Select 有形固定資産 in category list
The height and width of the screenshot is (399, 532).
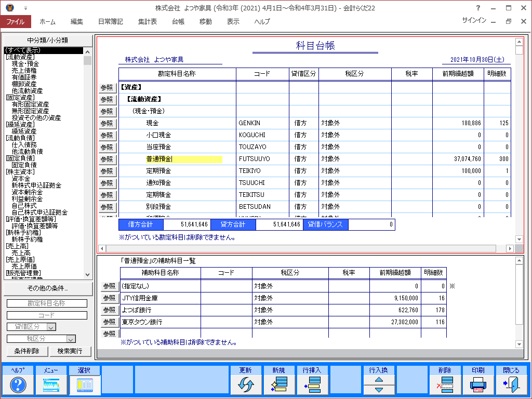pos(31,104)
